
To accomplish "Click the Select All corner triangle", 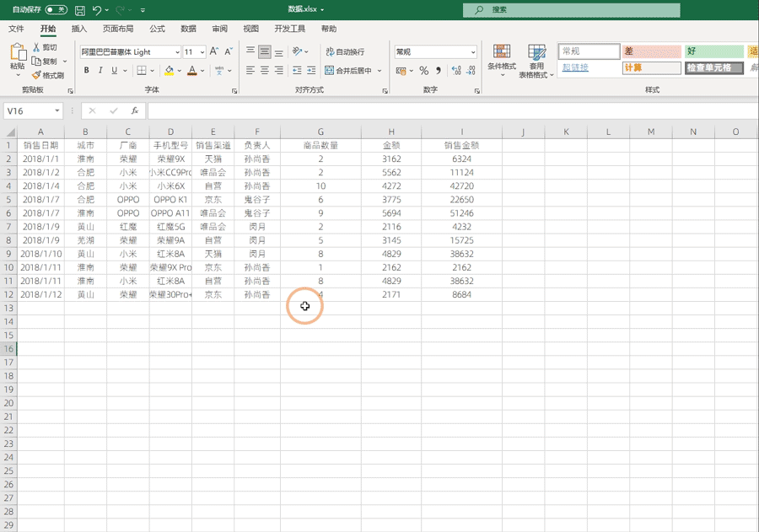I will tap(9, 132).
